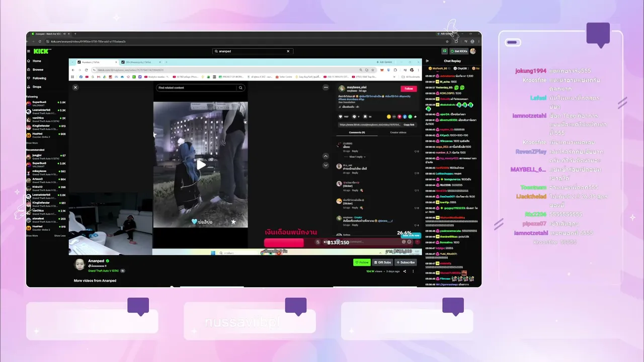This screenshot has width=644, height=362.
Task: Bookmark the TikTok video
Action: click(x=365, y=116)
